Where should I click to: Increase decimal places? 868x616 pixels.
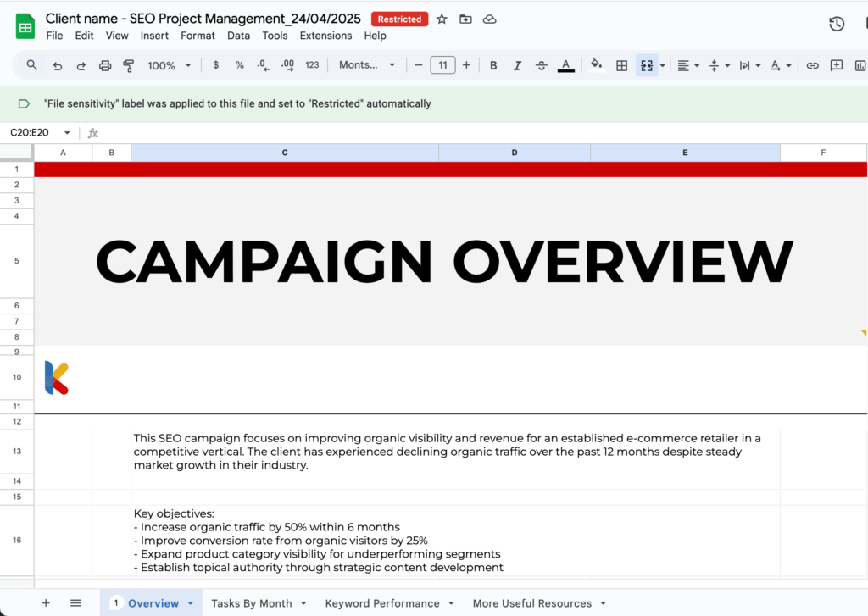click(x=287, y=65)
